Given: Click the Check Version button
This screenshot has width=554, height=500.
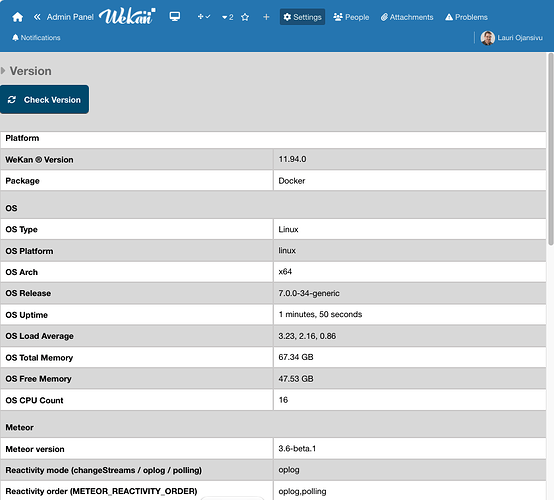Looking at the screenshot, I should click(x=45, y=99).
